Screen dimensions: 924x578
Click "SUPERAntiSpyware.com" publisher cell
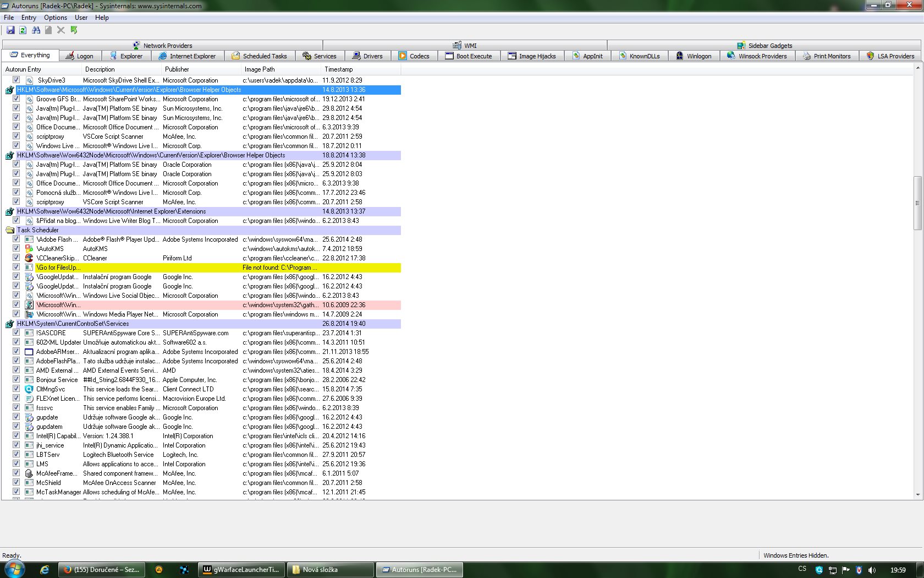196,333
